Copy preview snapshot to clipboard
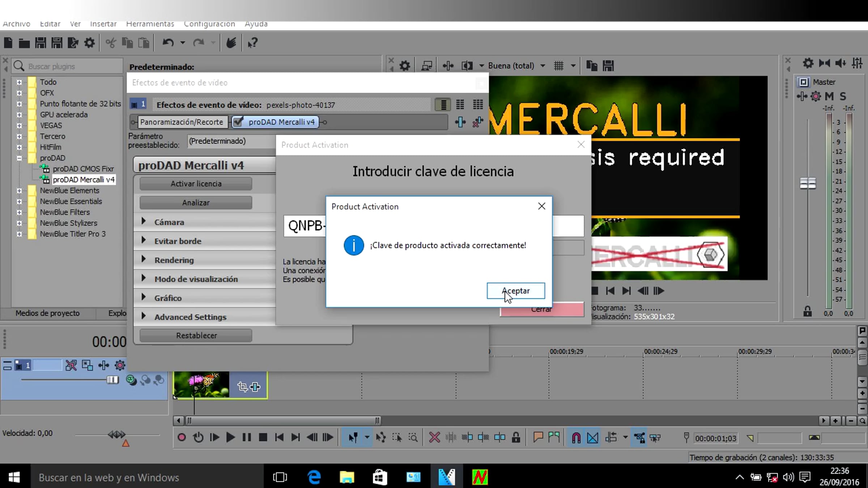This screenshot has height=488, width=868. pos(592,66)
